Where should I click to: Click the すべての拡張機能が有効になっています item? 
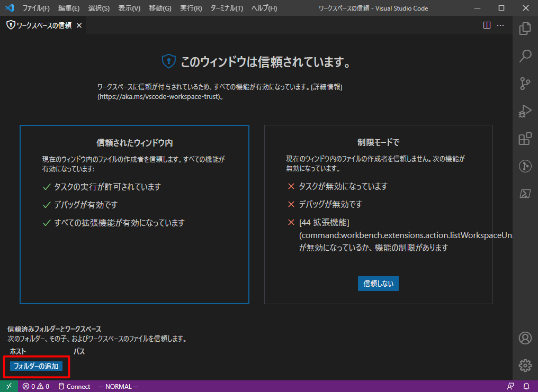pyautogui.click(x=119, y=223)
